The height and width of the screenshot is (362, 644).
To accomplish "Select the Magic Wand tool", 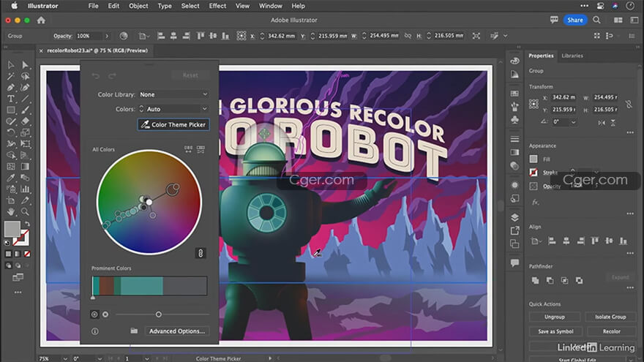I will (x=11, y=76).
